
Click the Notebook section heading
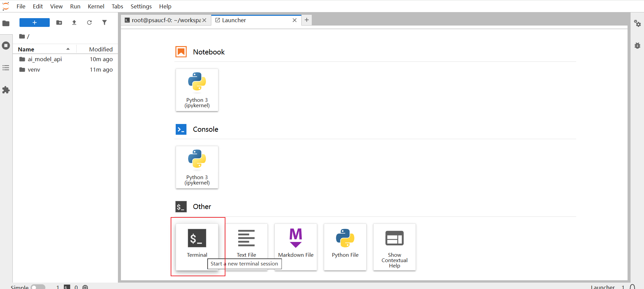point(209,52)
